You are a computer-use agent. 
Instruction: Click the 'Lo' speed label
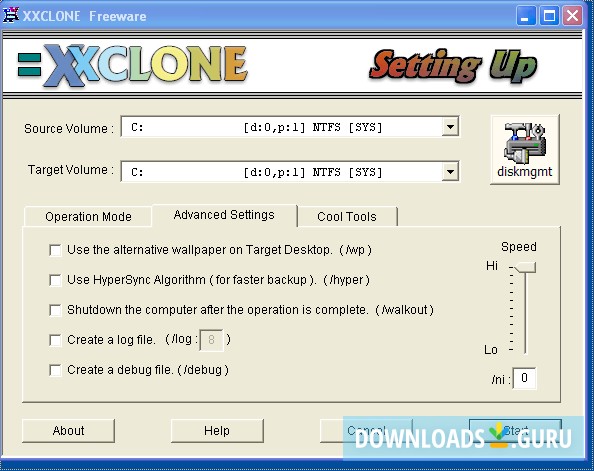point(491,349)
